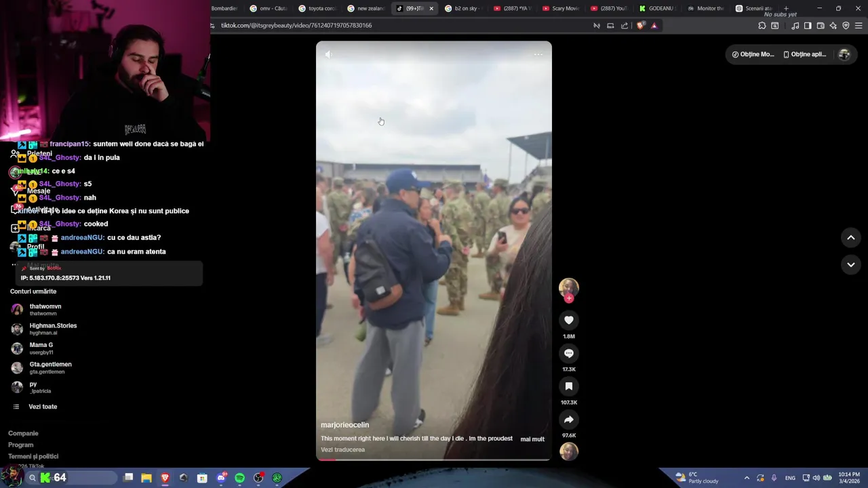Screen dimensions: 868x488
Task: Click the Brave Rewards triangle icon
Action: (654, 26)
